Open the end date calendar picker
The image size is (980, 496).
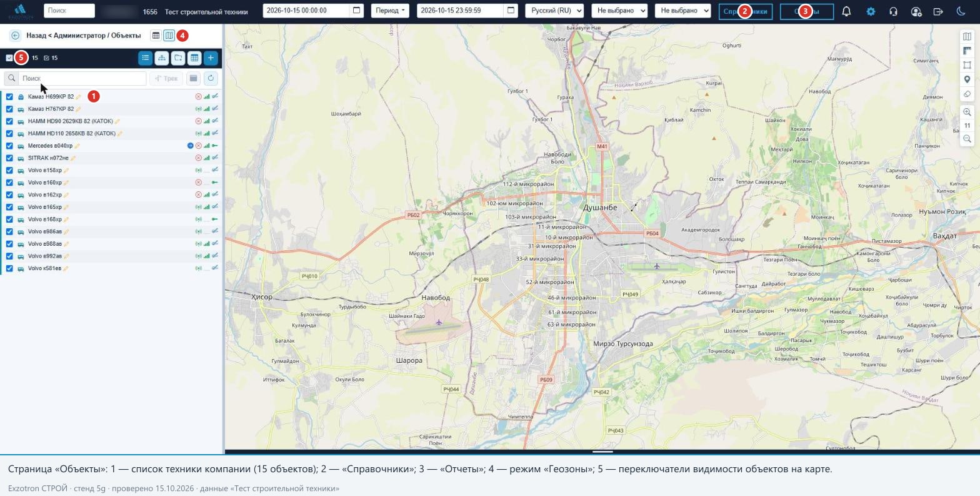pyautogui.click(x=511, y=11)
